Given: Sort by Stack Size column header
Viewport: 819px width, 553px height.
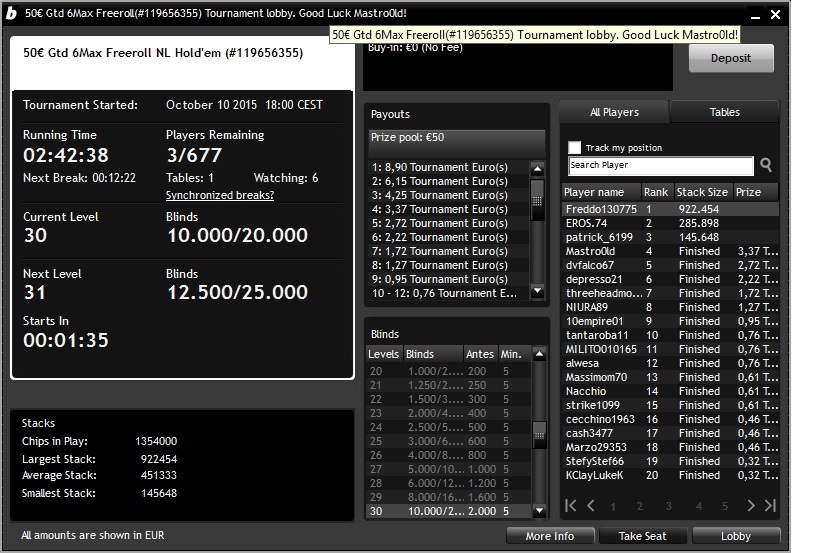Looking at the screenshot, I should [702, 192].
